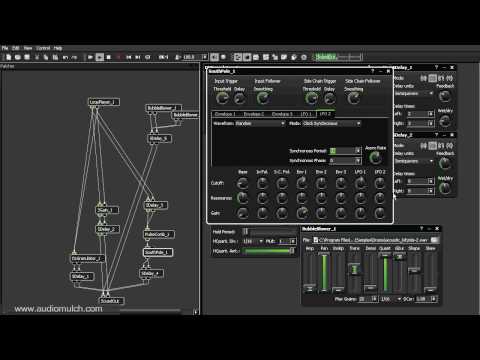Select the PulseComb_1 node in patcher

click(159, 234)
